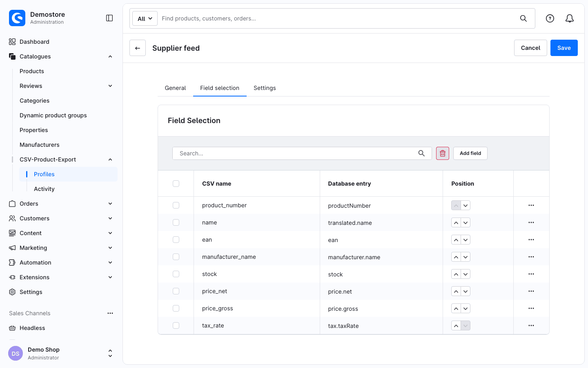The width and height of the screenshot is (588, 368).
Task: Open the help center icon
Action: pos(550,18)
